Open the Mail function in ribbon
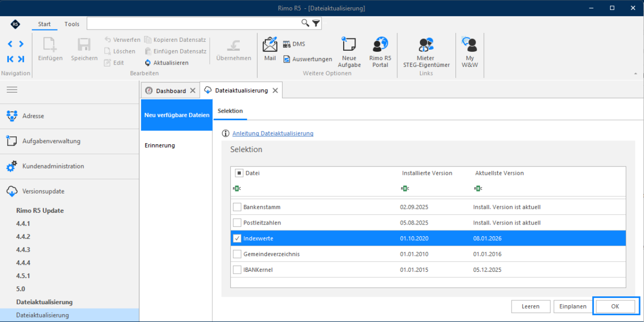The width and height of the screenshot is (644, 322). [x=270, y=49]
